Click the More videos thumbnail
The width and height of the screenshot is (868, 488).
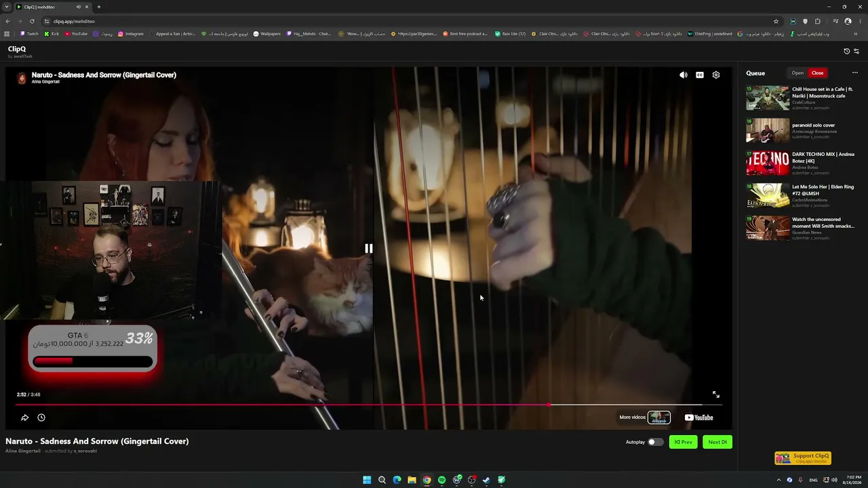pyautogui.click(x=658, y=418)
